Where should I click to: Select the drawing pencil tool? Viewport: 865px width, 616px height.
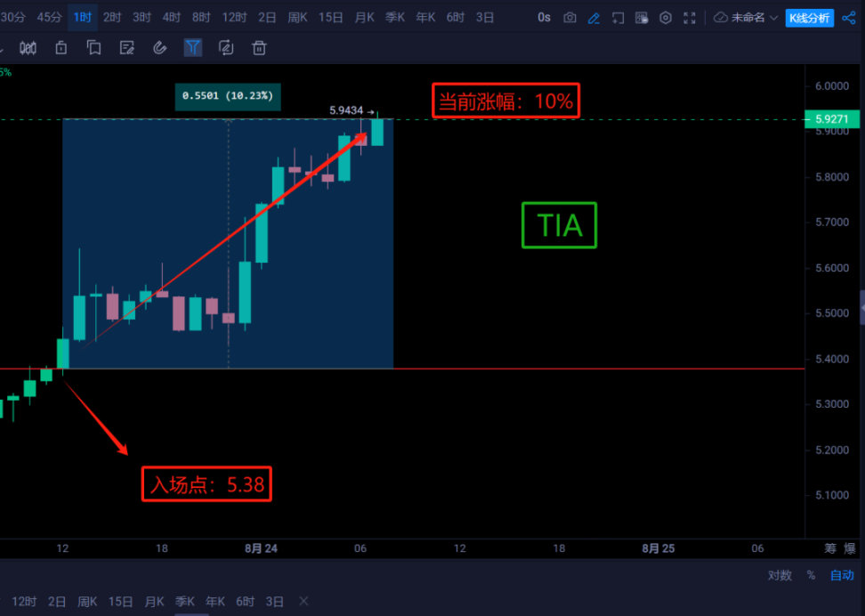click(x=594, y=17)
